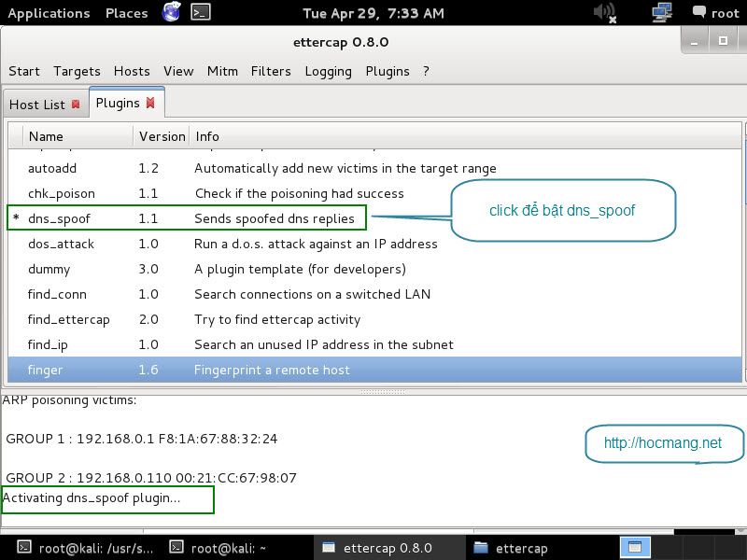
Task: Open the Hosts menu
Action: [132, 71]
